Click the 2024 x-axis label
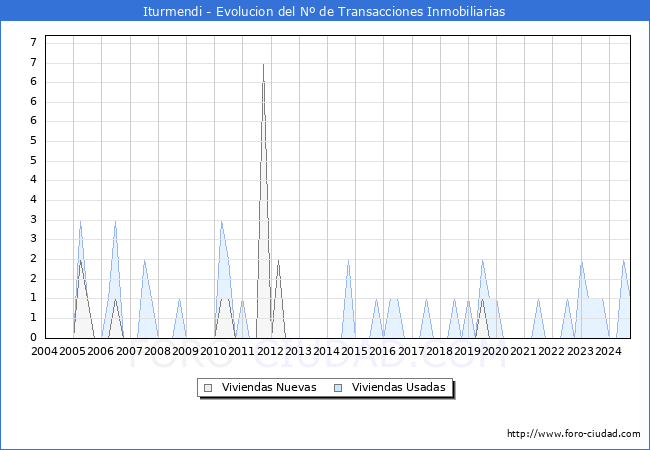This screenshot has height=450, width=650. 608,351
